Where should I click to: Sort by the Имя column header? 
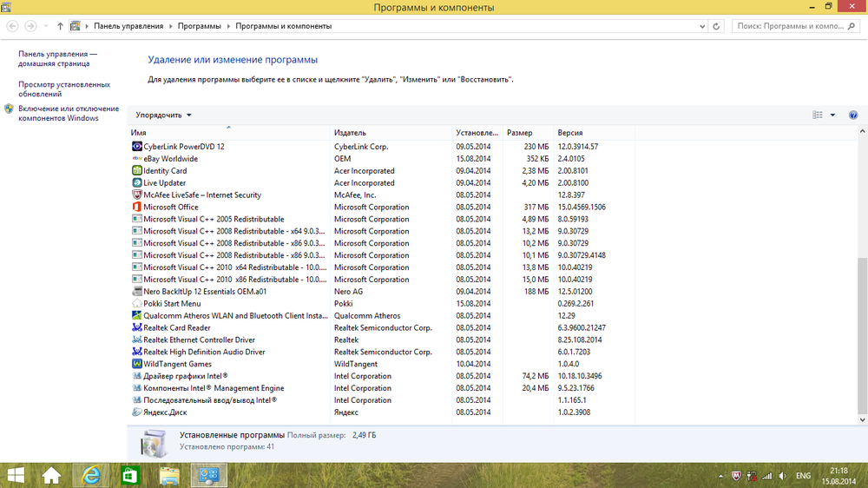[x=228, y=132]
